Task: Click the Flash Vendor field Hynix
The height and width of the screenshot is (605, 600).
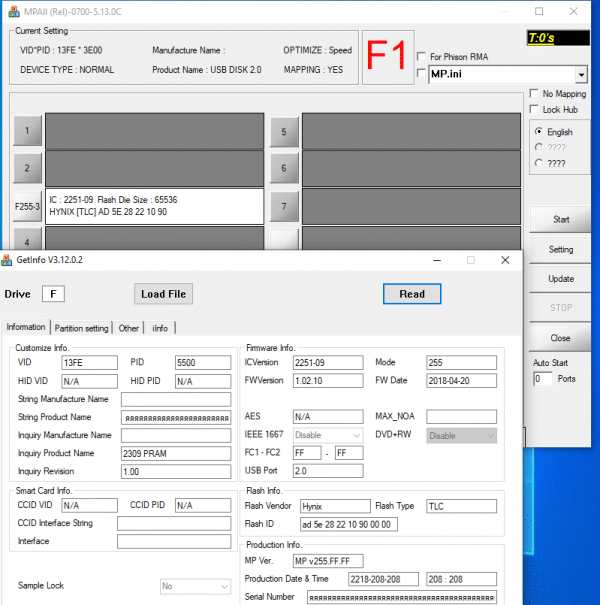Action: [x=335, y=506]
